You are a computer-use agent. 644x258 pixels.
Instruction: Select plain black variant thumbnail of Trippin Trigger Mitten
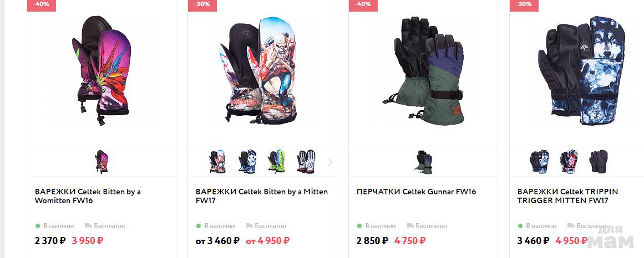599,162
